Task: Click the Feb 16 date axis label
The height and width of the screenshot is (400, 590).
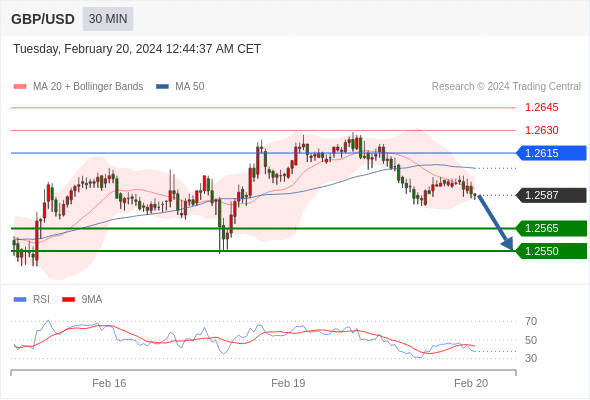Action: pyautogui.click(x=109, y=383)
